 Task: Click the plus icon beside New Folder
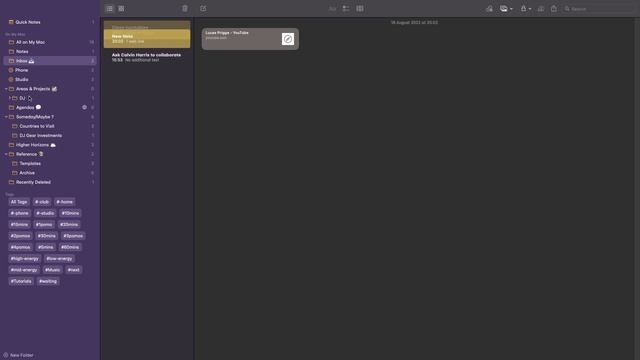[x=6, y=355]
